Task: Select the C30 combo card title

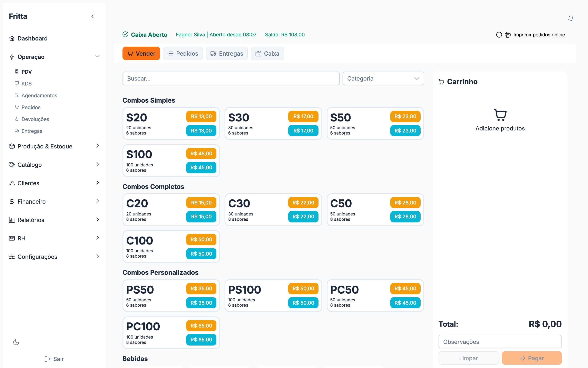Action: [x=239, y=203]
